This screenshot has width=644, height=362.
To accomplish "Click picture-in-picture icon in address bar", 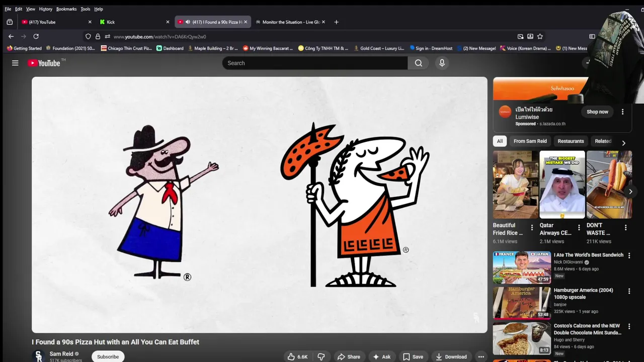I will 520,36.
